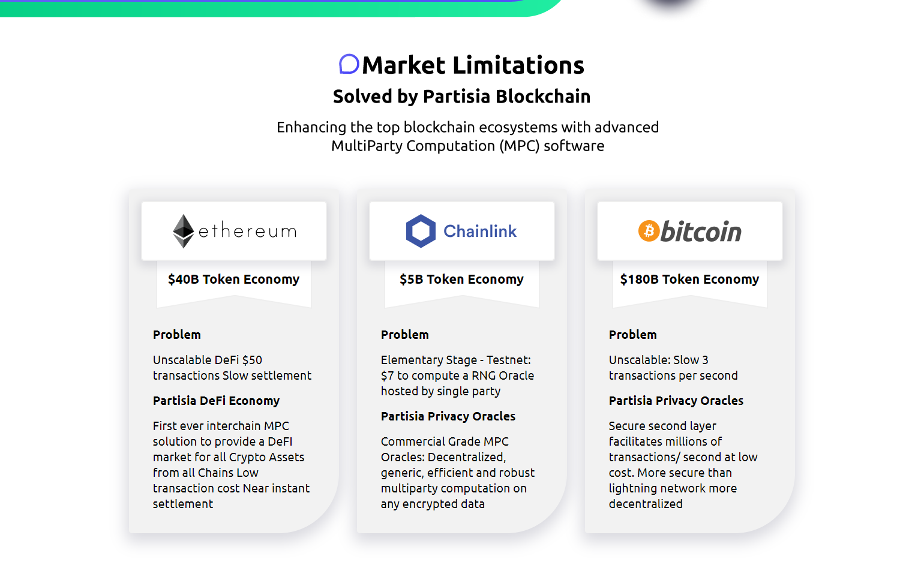Image resolution: width=924 pixels, height=583 pixels.
Task: Click the Chainlink hexagon logo icon
Action: (421, 231)
